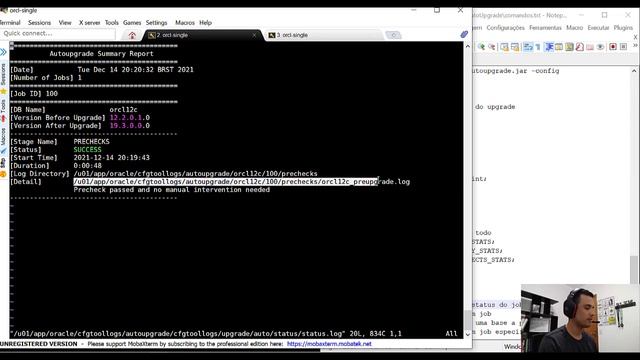Screen dimensions: 640x360
Task: Toggle synchronized horizontal scrolling in Notepad++
Action: [515, 47]
